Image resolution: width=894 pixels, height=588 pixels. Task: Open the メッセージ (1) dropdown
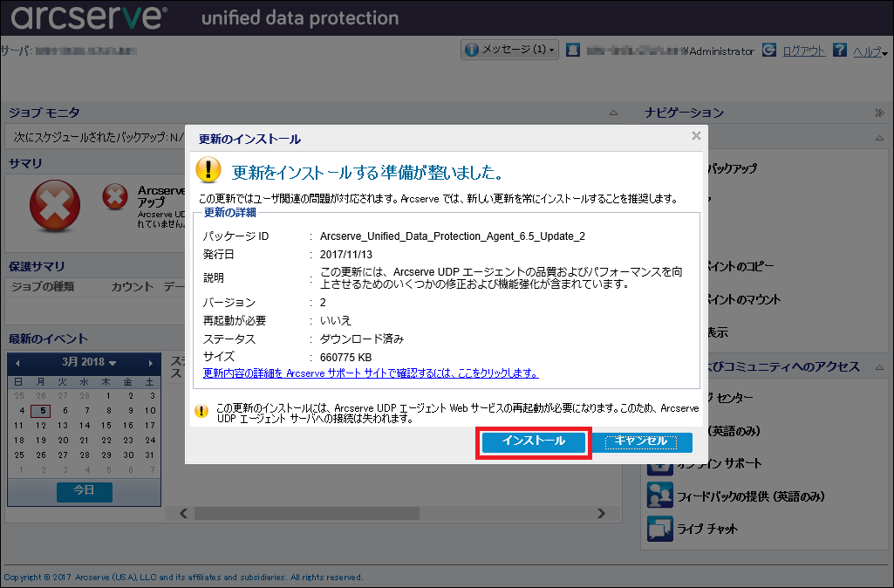click(509, 51)
